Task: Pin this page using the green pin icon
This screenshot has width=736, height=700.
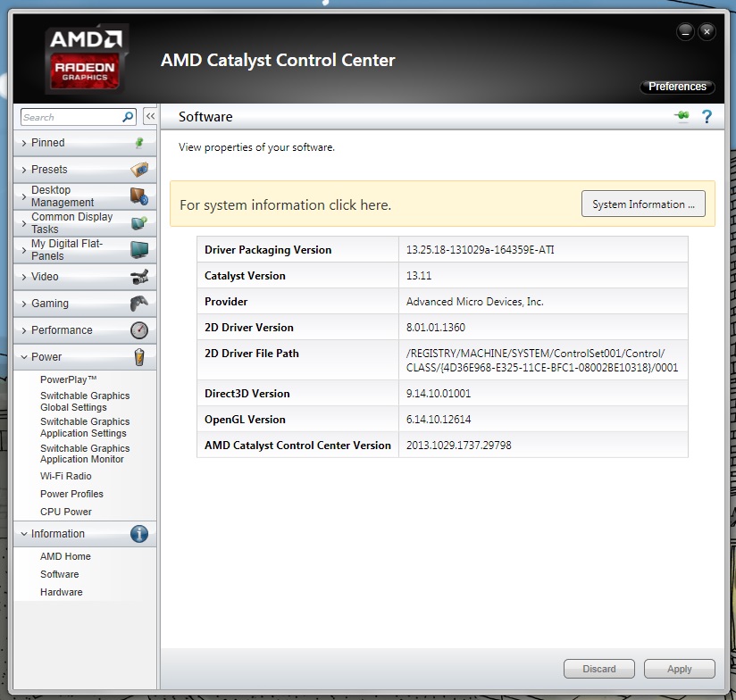Action: coord(682,115)
